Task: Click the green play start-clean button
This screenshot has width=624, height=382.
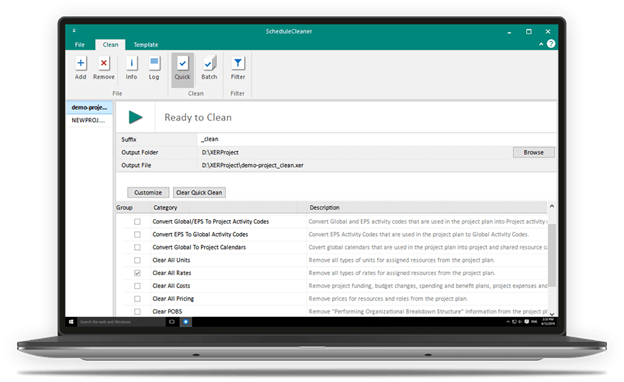Action: (x=135, y=117)
